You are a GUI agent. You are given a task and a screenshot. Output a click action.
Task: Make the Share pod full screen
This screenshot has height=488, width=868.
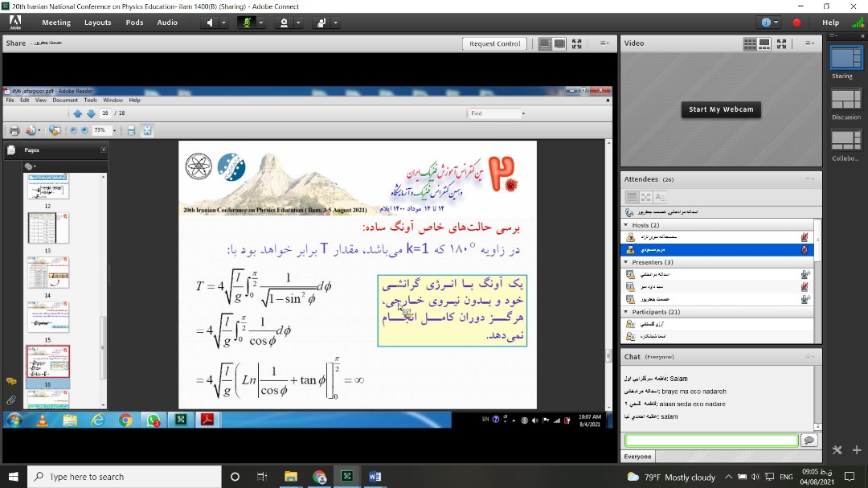click(x=576, y=44)
